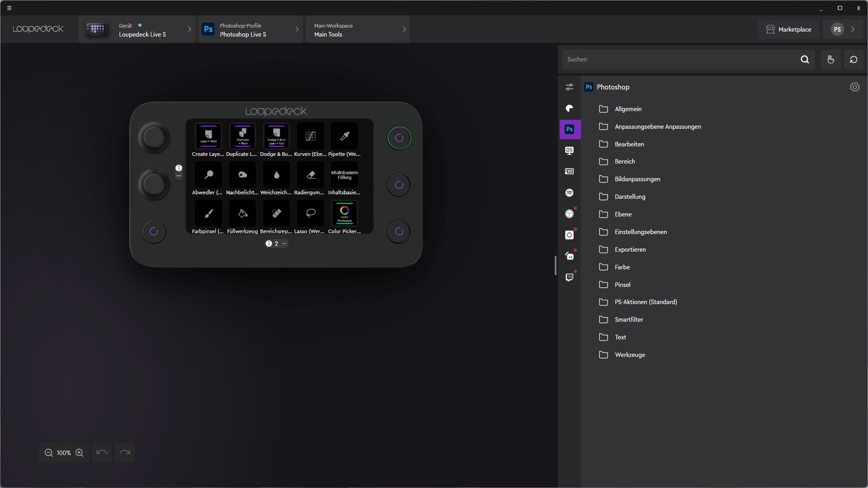Select the OBS Studio plugin icon
868x488 pixels.
(569, 214)
